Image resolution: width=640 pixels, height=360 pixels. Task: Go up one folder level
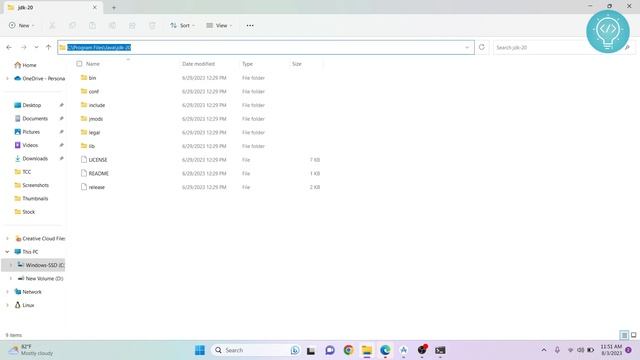[48, 47]
